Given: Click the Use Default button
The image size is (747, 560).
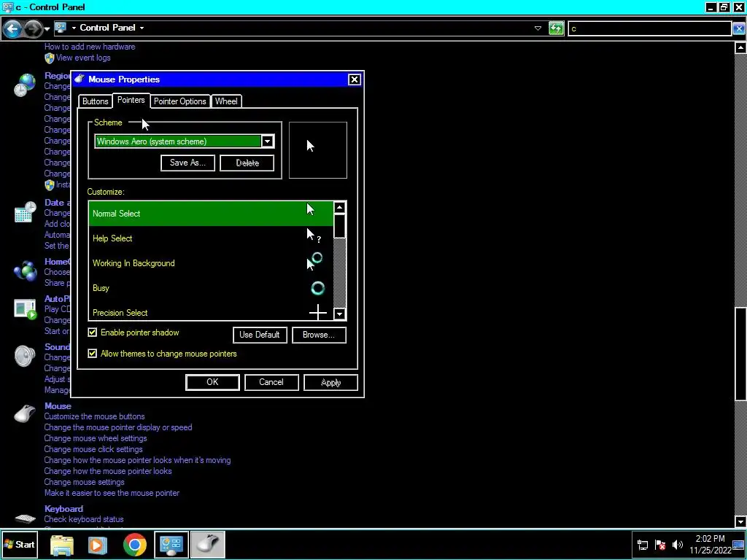Looking at the screenshot, I should click(x=260, y=335).
